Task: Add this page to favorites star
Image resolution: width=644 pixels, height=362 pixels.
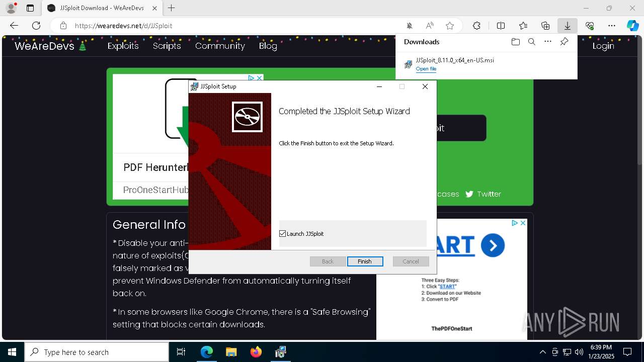Action: (x=450, y=26)
